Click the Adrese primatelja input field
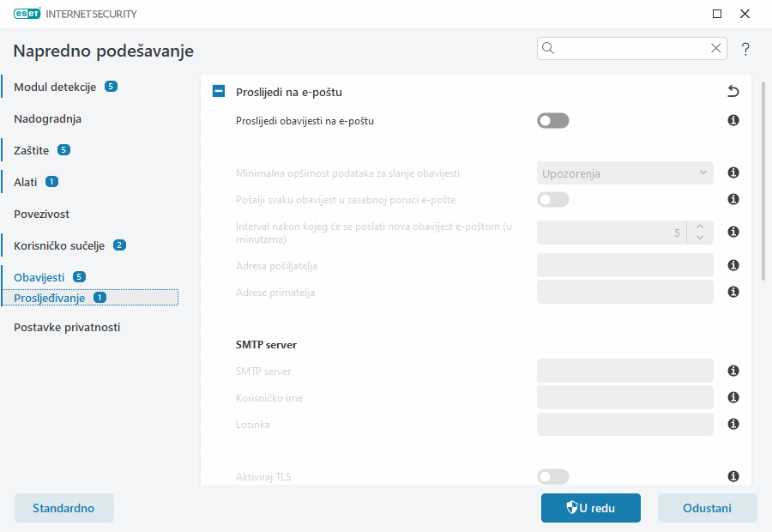772x532 pixels. (x=625, y=293)
